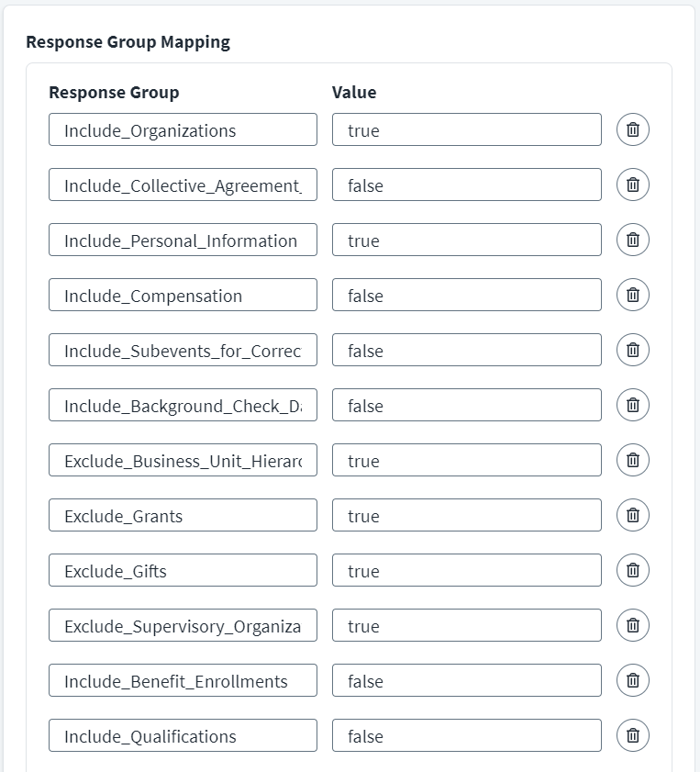Select the value field showing true for Include_Organizations
Screen dimensions: 700x772
tap(468, 129)
